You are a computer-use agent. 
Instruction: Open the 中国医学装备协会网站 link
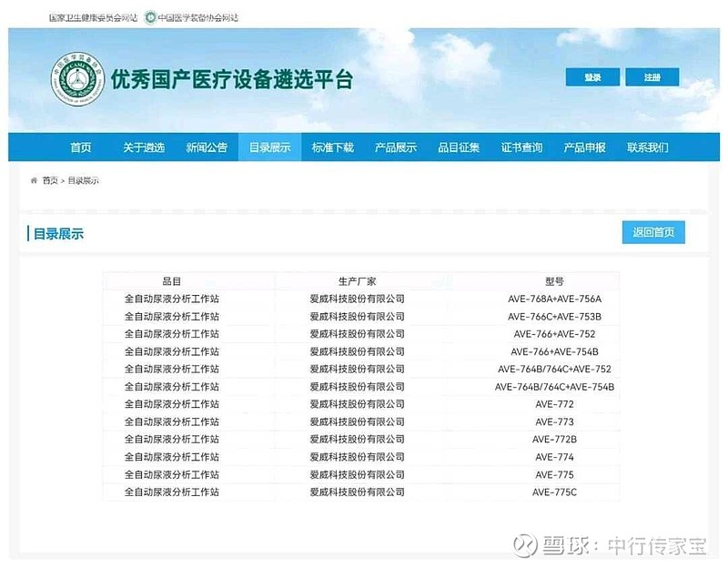point(193,15)
